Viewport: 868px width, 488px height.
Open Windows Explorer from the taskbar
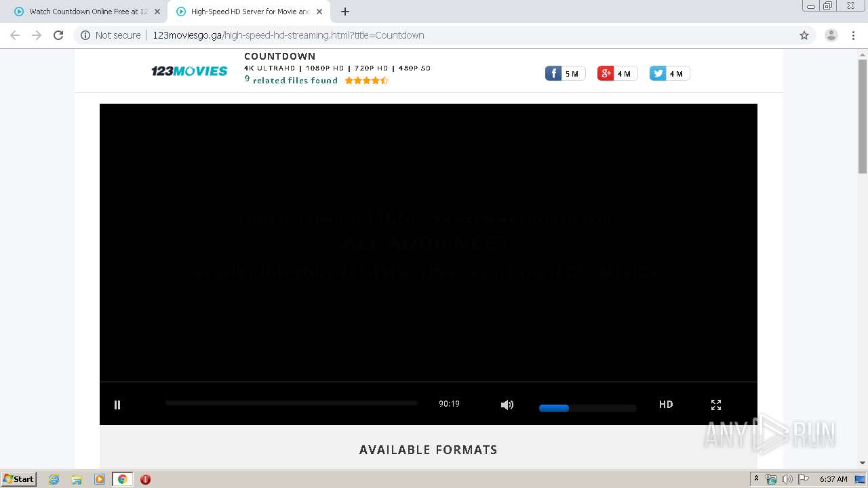77,479
